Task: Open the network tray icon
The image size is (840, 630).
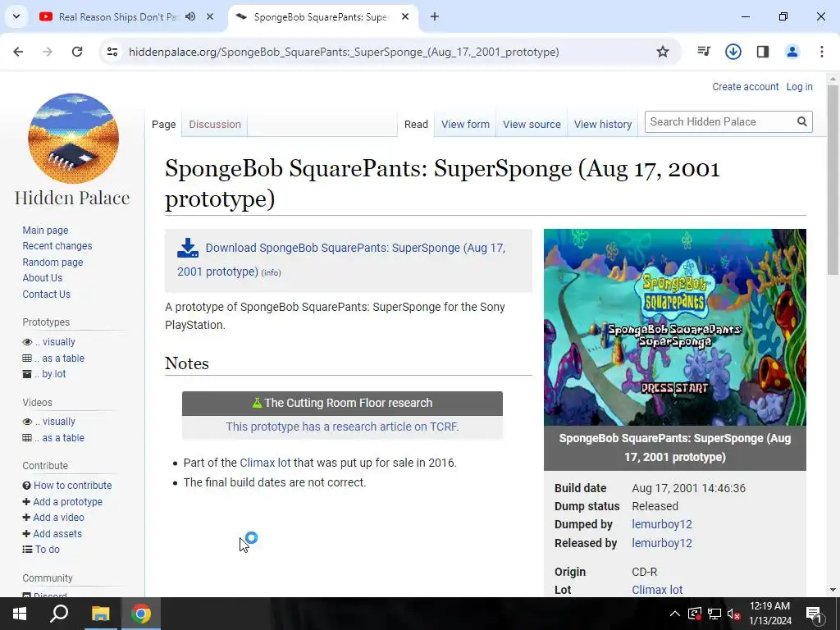Action: pyautogui.click(x=714, y=614)
